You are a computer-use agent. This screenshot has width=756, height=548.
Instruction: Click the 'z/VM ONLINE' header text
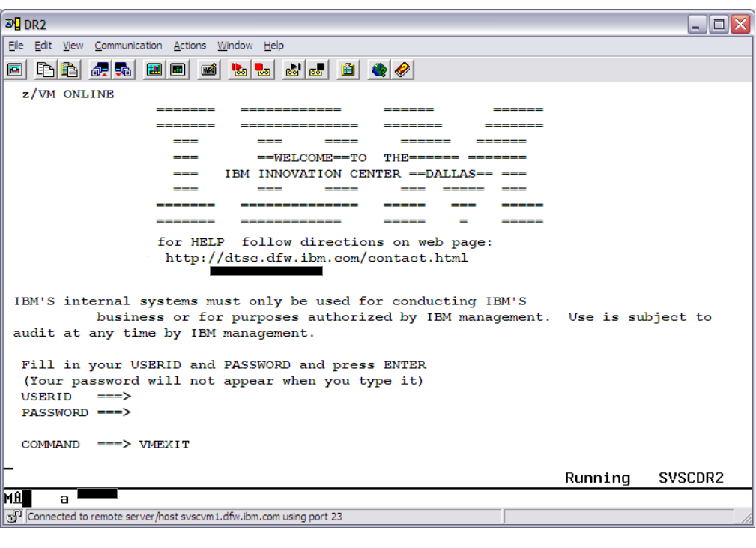tap(68, 94)
